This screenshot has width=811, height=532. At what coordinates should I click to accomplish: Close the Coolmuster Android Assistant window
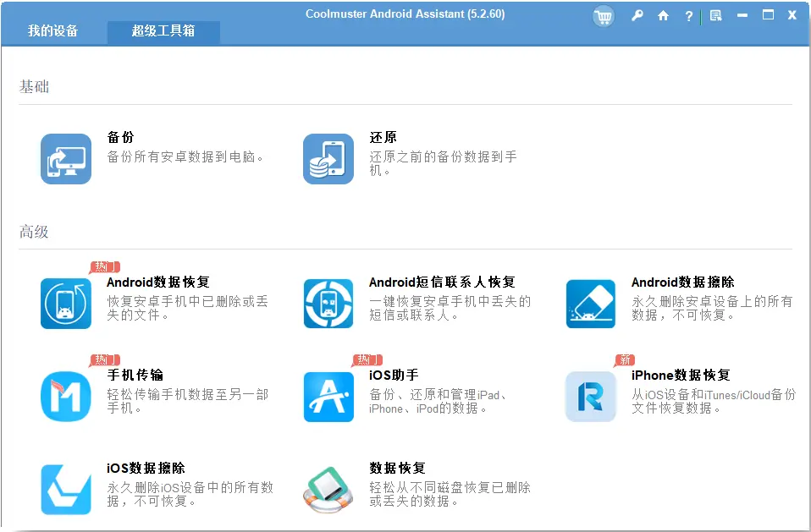pos(792,15)
